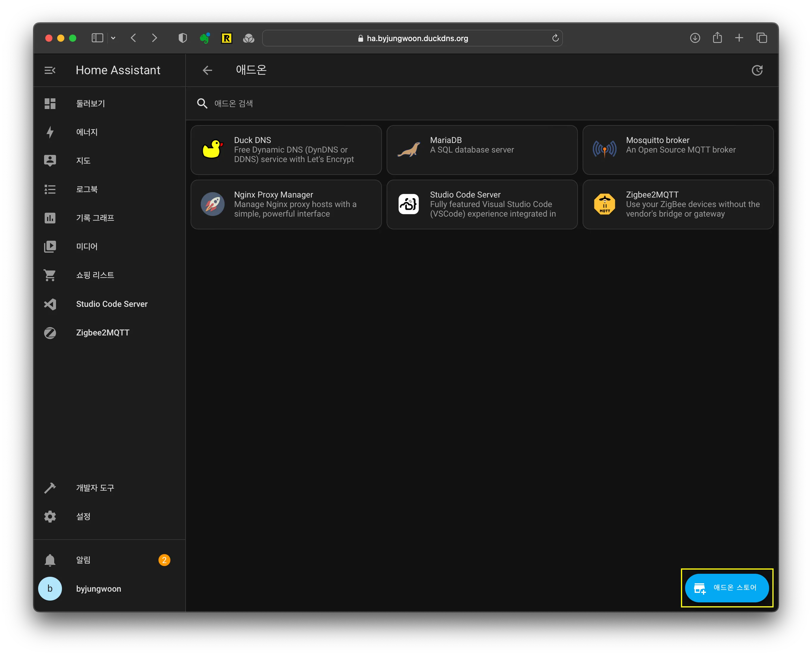812x656 pixels.
Task: Click the Home Assistant title text
Action: tap(118, 70)
